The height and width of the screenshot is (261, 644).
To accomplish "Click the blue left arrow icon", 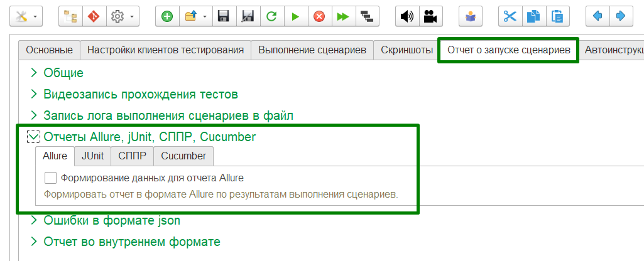I will (x=598, y=16).
